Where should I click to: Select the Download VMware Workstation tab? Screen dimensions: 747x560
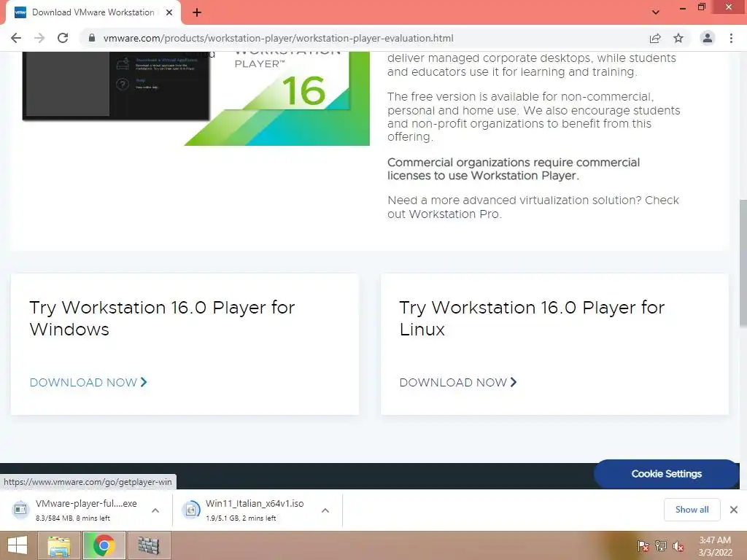coord(93,12)
